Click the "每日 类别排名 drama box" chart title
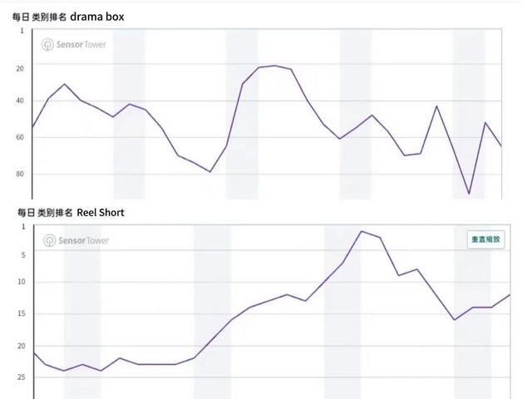The image size is (532, 399). pos(69,16)
